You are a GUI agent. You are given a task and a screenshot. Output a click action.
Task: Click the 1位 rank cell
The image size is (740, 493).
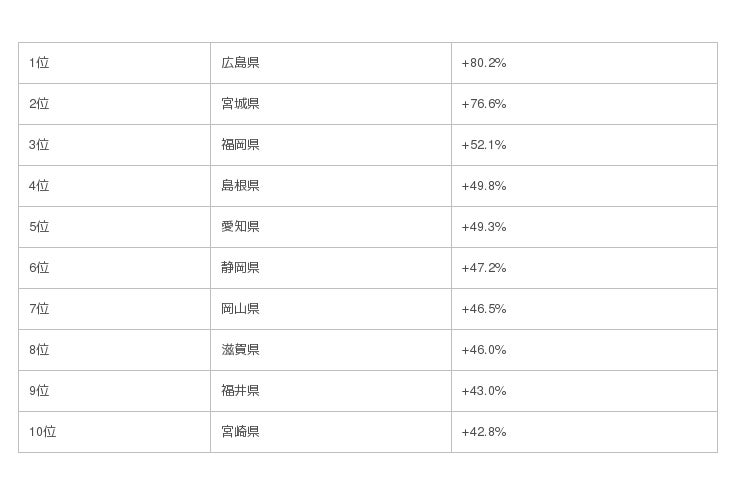tap(39, 63)
